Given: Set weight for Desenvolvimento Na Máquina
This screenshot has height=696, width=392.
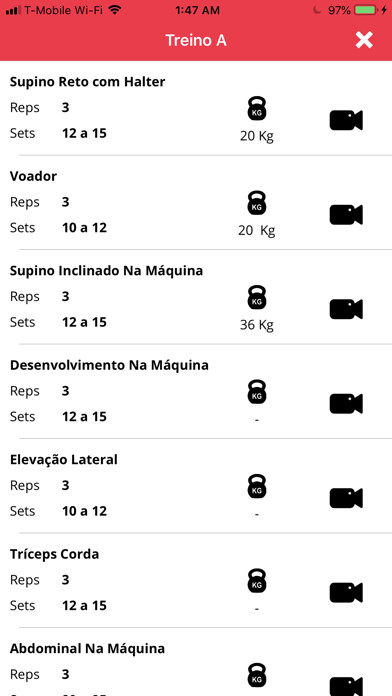Looking at the screenshot, I should click(x=257, y=392).
